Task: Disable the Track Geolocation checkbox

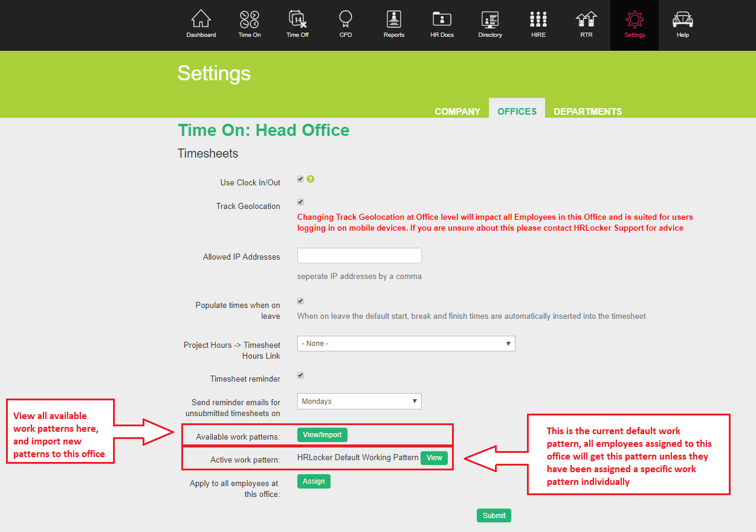Action: coord(300,202)
